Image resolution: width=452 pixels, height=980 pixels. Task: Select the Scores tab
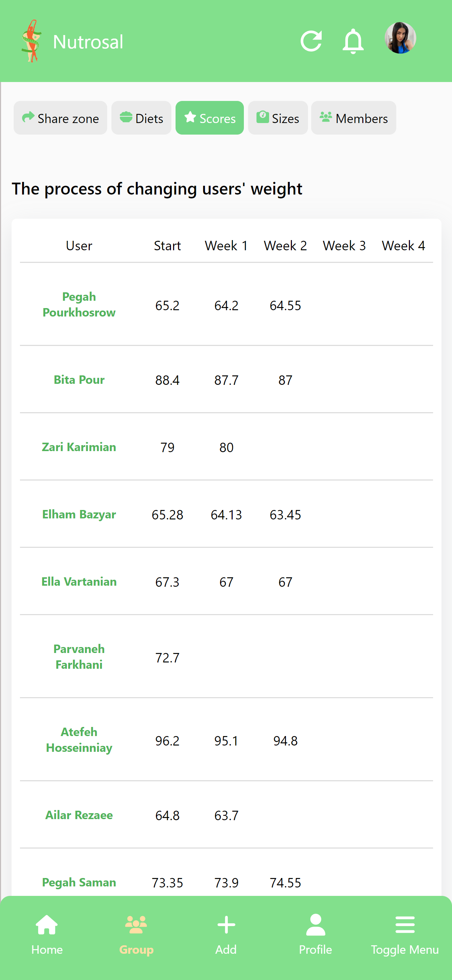(210, 118)
